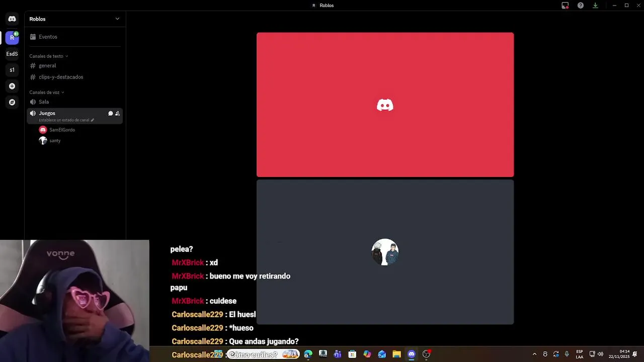
Task: Invite people to Juegos channel icon
Action: tap(117, 114)
